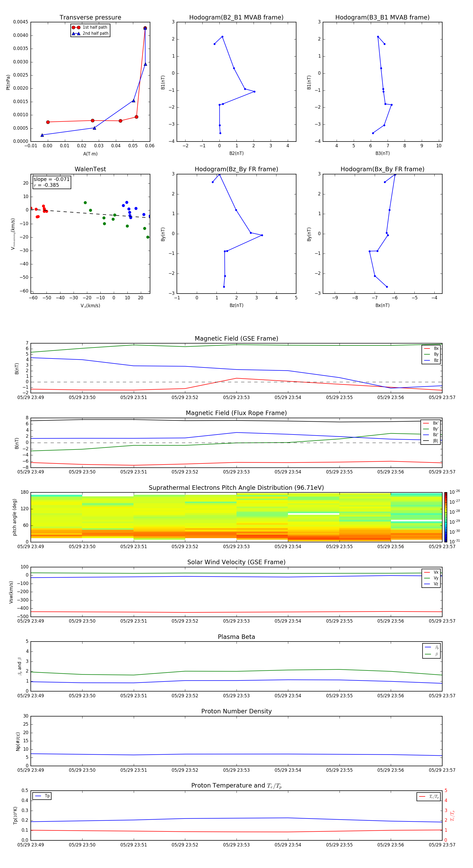Image resolution: width=473 pixels, height=868 pixels.
Task: Click the "Hodogram(B2_B1 MVAB frame)" title
Action: click(236, 18)
